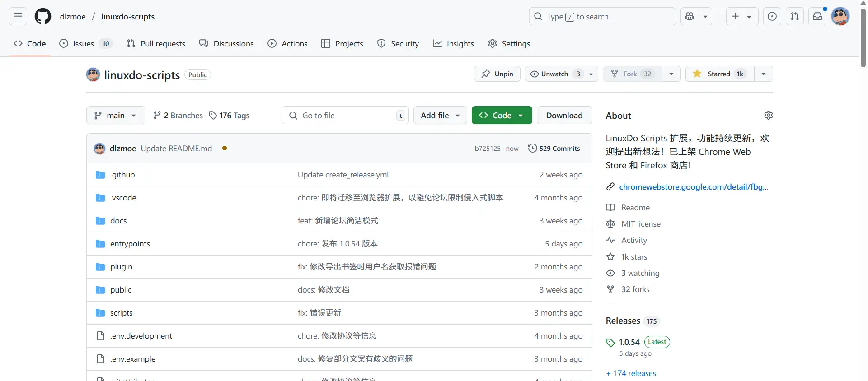Open the Add file dropdown
Image resolution: width=868 pixels, height=381 pixels.
click(x=440, y=116)
